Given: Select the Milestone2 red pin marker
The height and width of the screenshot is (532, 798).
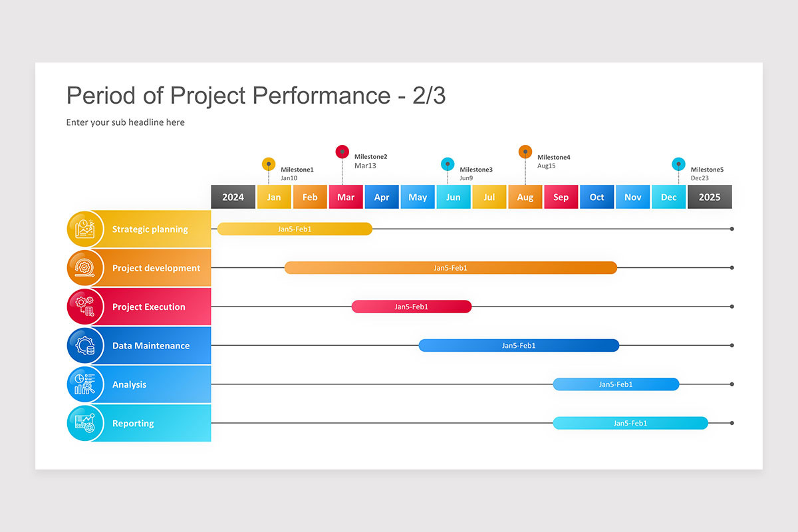Looking at the screenshot, I should [x=342, y=152].
